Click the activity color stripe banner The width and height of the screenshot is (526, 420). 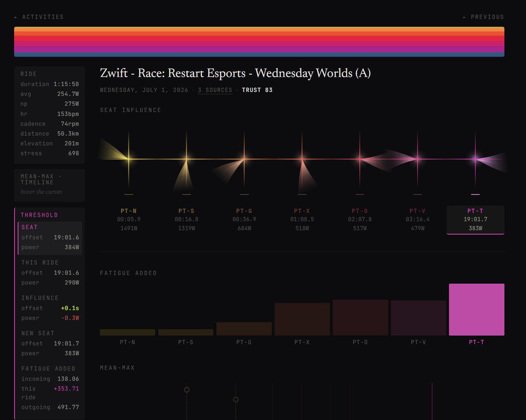[259, 42]
